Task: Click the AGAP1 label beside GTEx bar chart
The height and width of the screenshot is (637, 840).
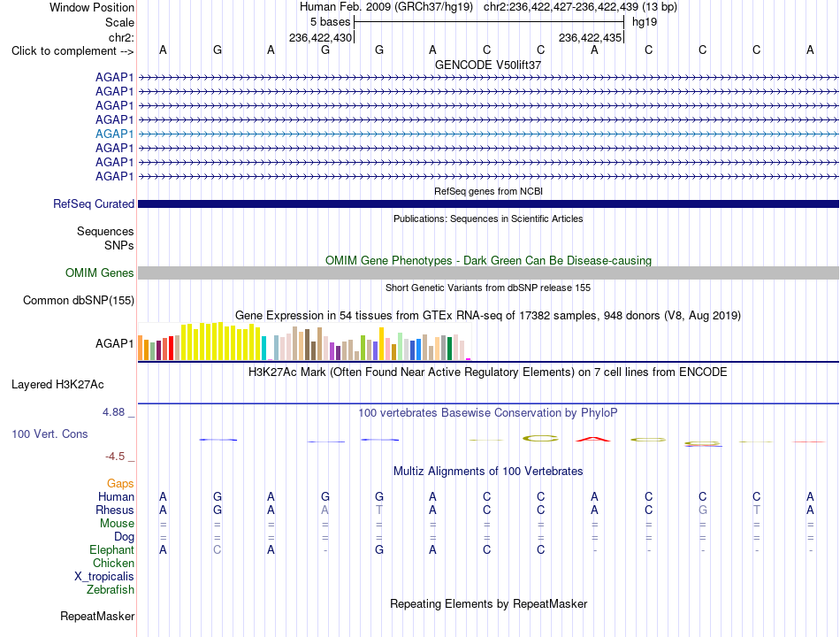Action: pyautogui.click(x=115, y=343)
